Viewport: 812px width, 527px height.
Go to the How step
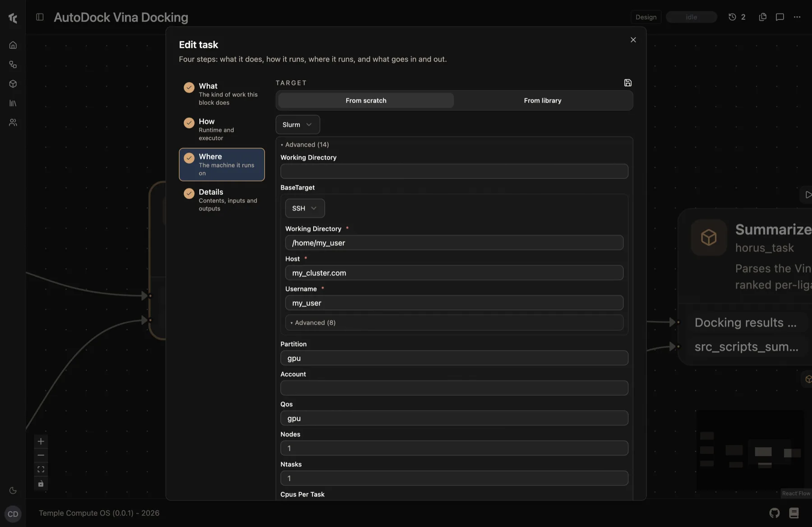221,129
